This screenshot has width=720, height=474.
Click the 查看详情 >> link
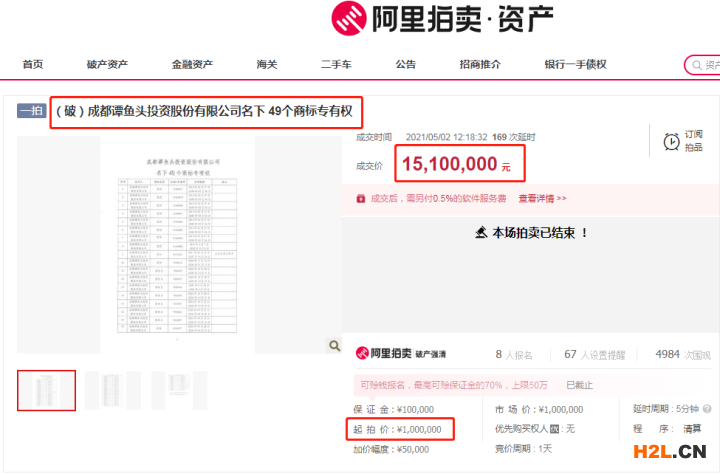pos(542,199)
